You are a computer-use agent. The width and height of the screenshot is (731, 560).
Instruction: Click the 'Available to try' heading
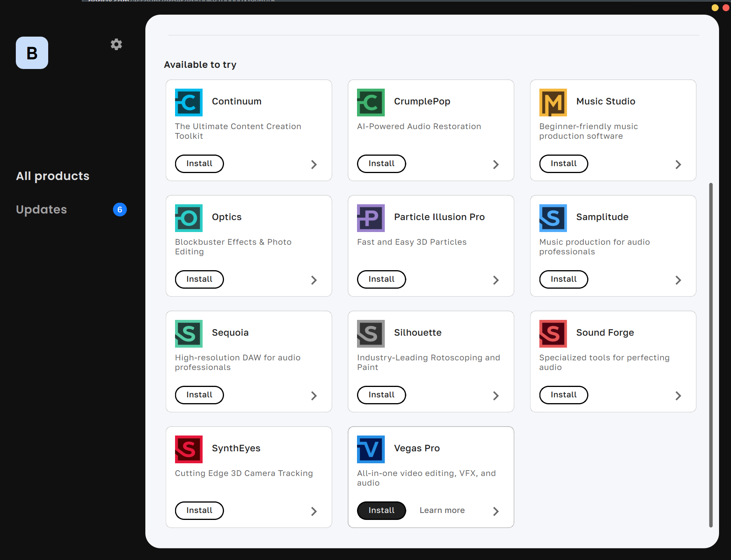tap(200, 65)
